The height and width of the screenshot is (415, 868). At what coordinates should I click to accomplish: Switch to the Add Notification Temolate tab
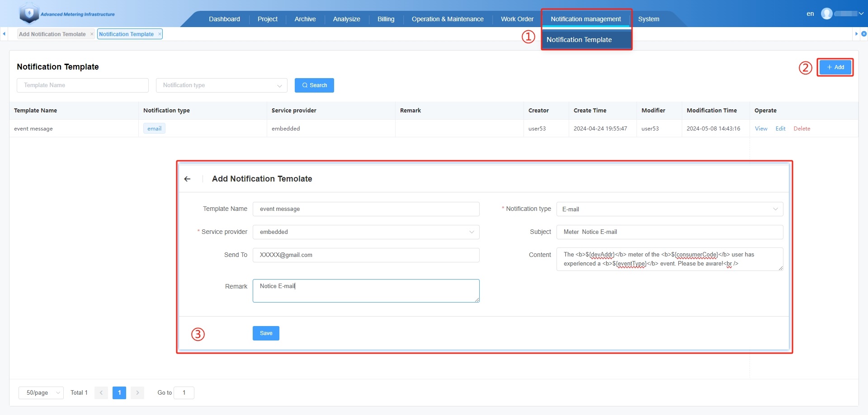[52, 34]
